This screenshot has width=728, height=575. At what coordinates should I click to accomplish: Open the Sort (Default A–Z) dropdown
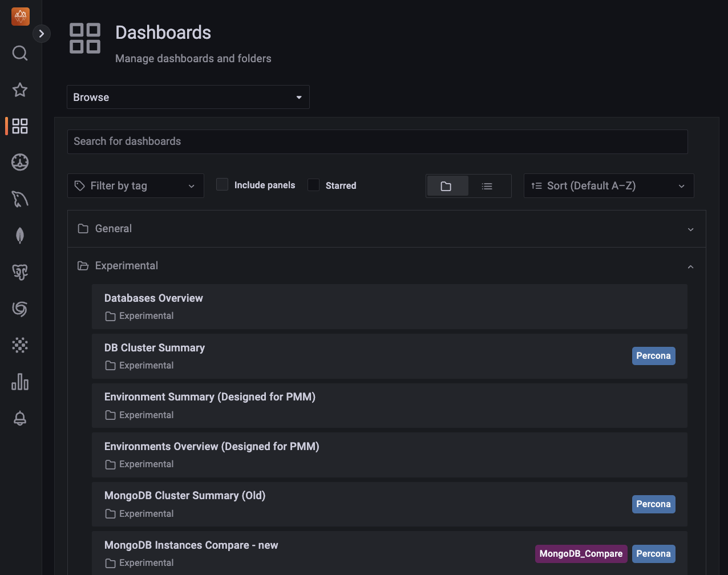pos(608,186)
